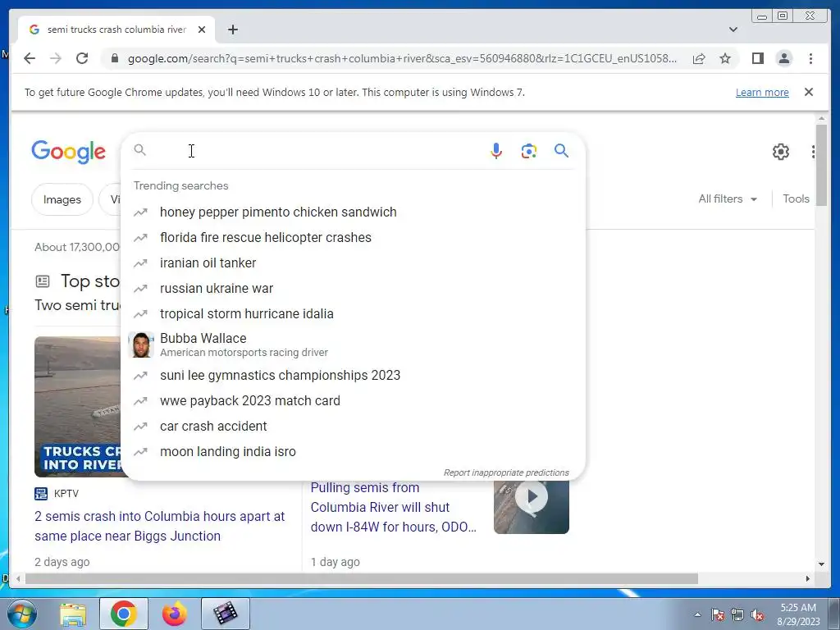Click the KPTV source label
The height and width of the screenshot is (630, 840).
click(x=66, y=493)
